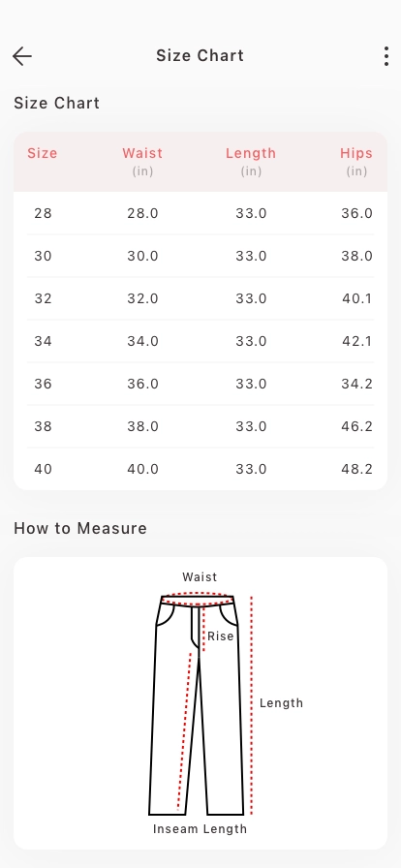Select the size 38 row

click(x=200, y=426)
